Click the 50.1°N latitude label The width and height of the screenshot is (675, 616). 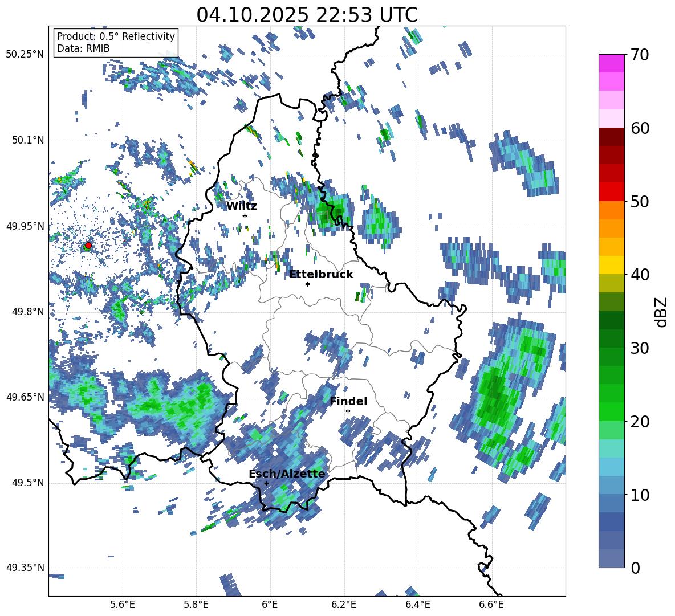click(x=27, y=140)
